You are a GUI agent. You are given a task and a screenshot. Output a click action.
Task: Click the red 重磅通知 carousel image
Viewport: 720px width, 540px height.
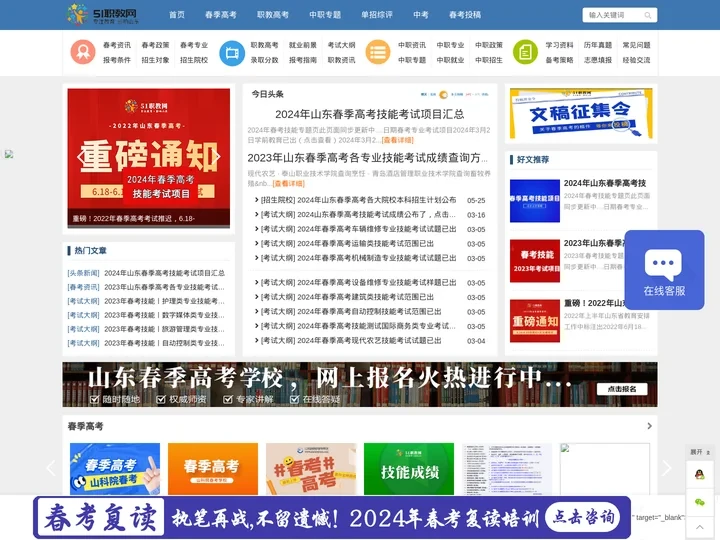[149, 158]
